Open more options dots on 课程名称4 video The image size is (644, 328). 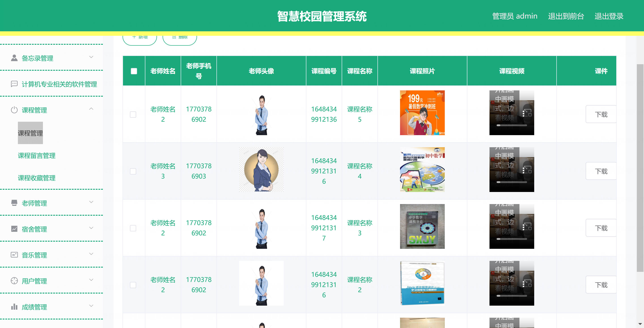point(523,170)
